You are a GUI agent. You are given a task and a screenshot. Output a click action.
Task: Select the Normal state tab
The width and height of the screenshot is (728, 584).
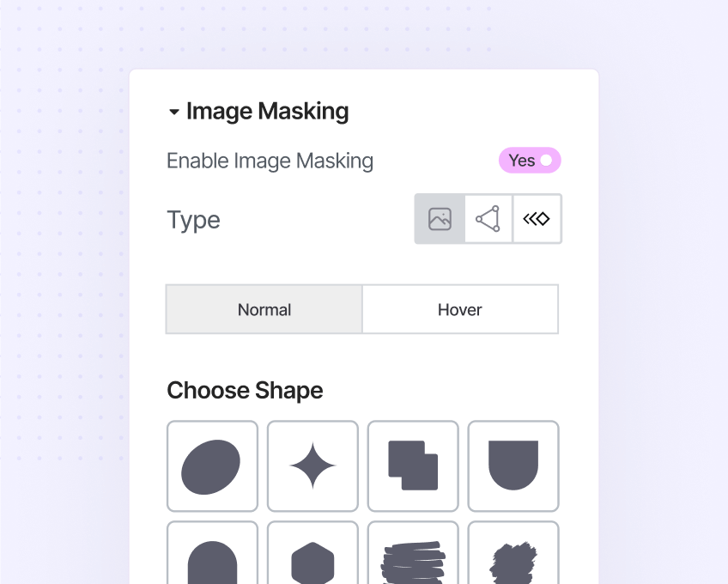[264, 309]
